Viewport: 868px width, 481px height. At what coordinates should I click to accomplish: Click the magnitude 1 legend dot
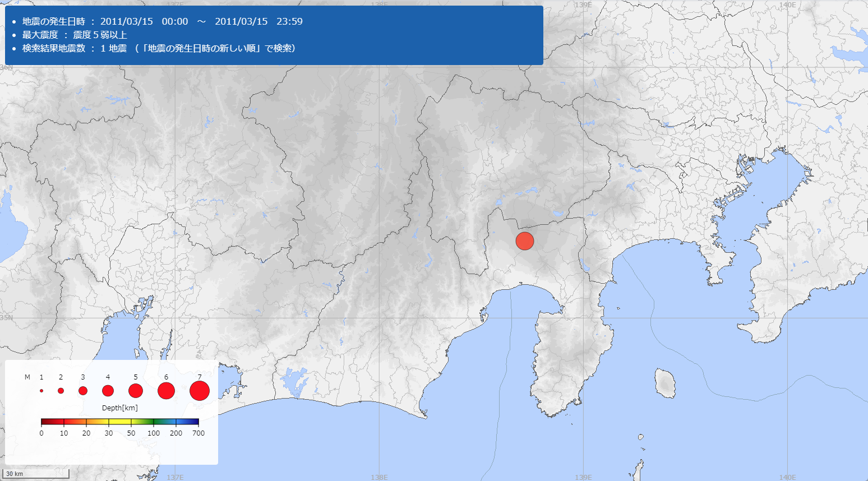coord(41,391)
